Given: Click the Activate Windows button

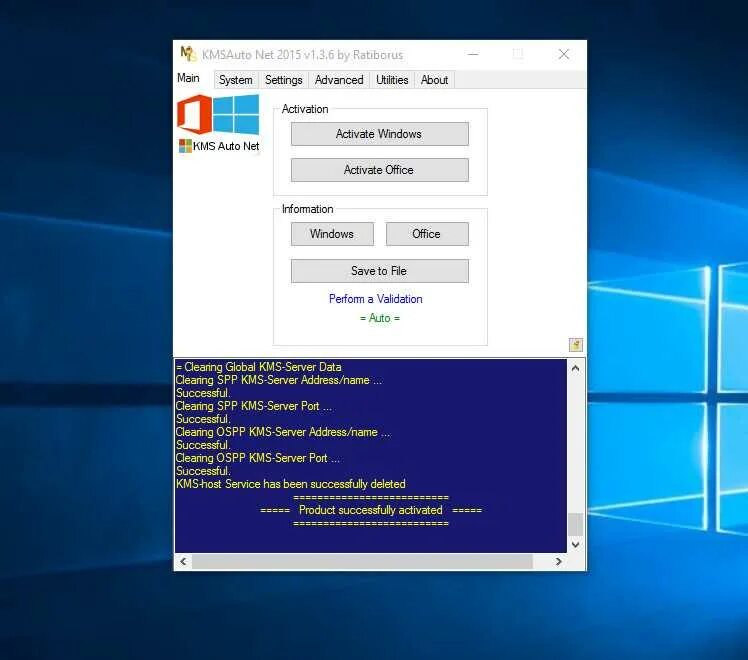Looking at the screenshot, I should [380, 134].
